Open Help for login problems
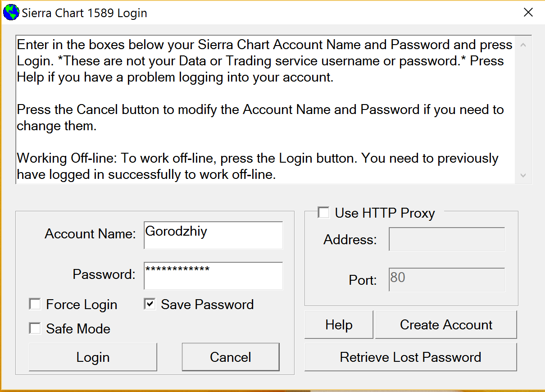The height and width of the screenshot is (392, 545). tap(339, 325)
